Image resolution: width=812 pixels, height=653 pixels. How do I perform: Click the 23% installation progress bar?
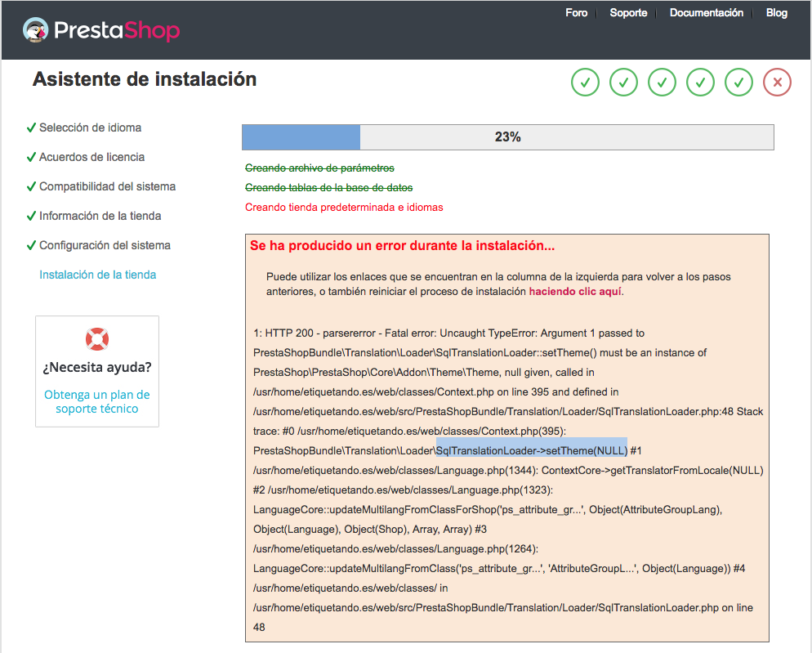click(x=507, y=137)
